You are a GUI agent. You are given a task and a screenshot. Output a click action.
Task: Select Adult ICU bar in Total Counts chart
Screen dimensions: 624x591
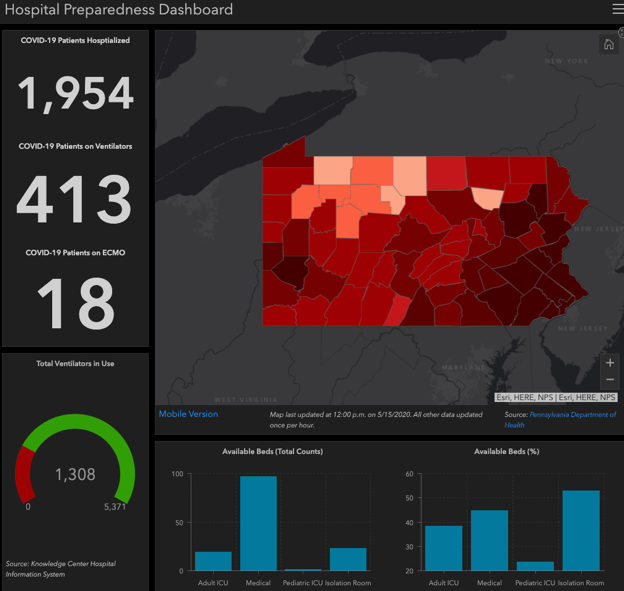(x=213, y=561)
